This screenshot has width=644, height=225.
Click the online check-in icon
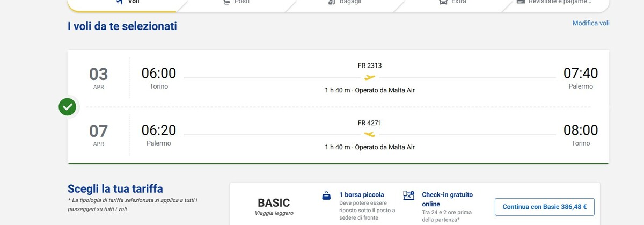(409, 195)
